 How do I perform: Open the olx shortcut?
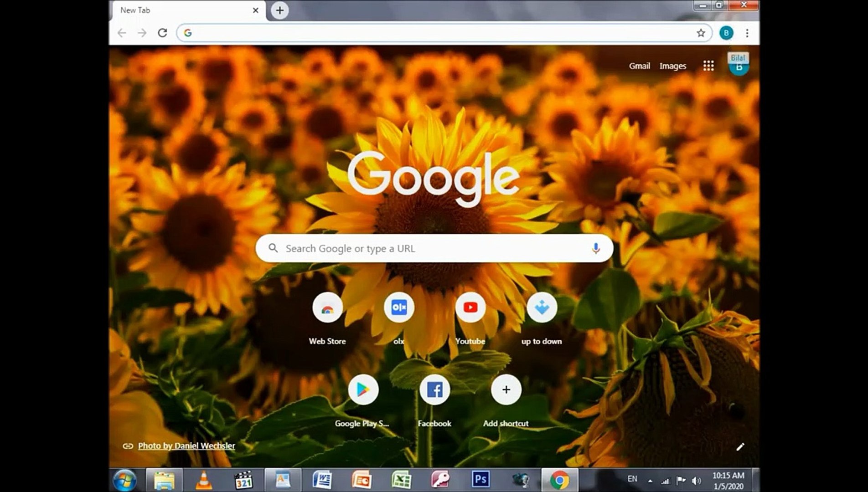pyautogui.click(x=398, y=308)
